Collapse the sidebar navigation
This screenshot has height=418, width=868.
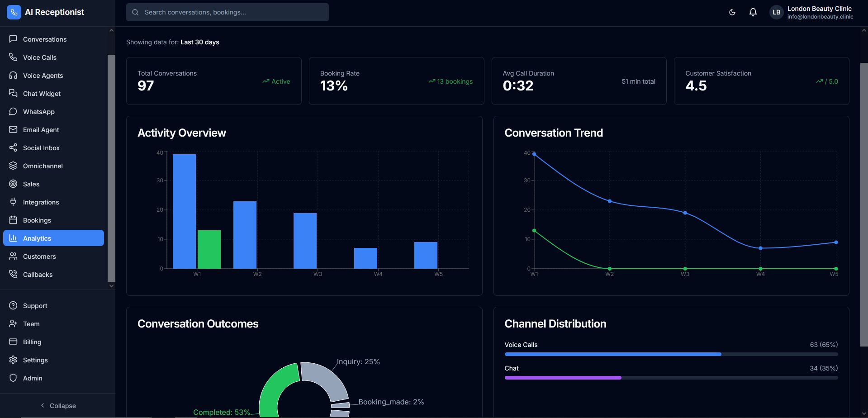tap(58, 405)
